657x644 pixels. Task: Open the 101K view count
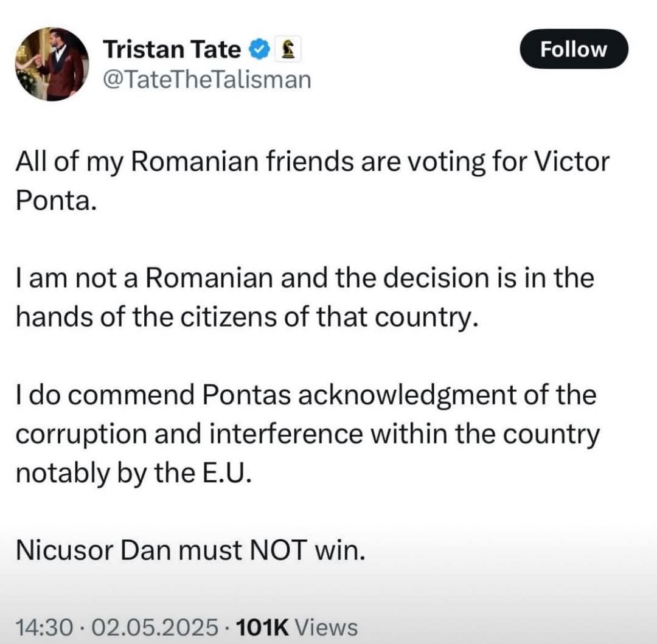[262, 627]
